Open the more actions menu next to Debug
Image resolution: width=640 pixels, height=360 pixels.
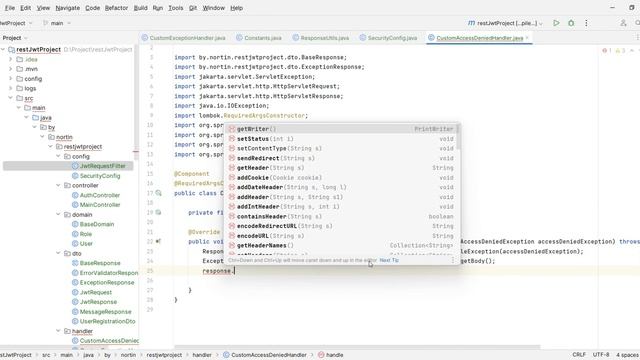pos(586,23)
